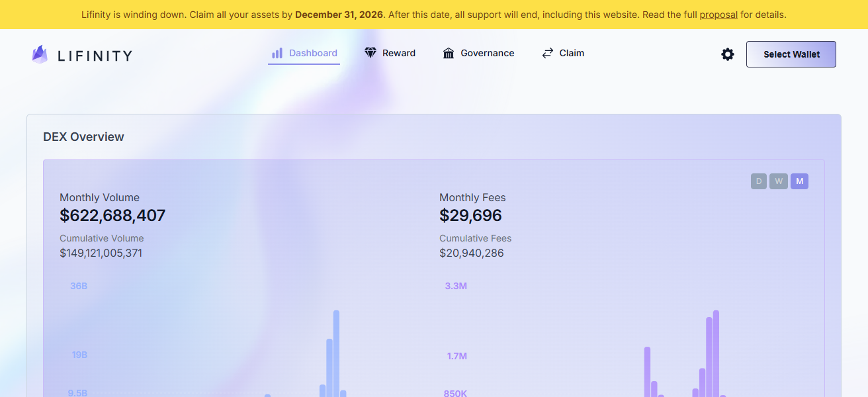Click the Dashboard bar chart icon
The width and height of the screenshot is (868, 397).
277,53
